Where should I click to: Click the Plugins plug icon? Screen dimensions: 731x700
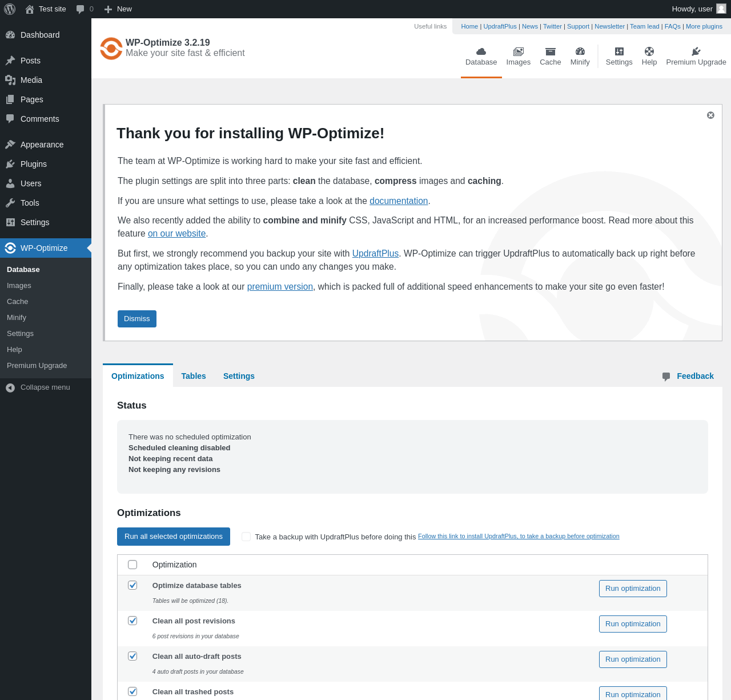[x=10, y=164]
